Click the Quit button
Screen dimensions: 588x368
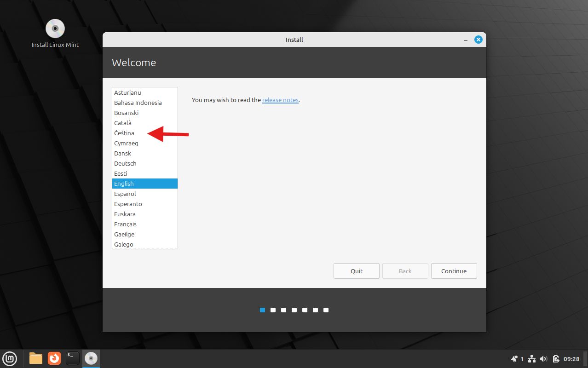coord(357,271)
